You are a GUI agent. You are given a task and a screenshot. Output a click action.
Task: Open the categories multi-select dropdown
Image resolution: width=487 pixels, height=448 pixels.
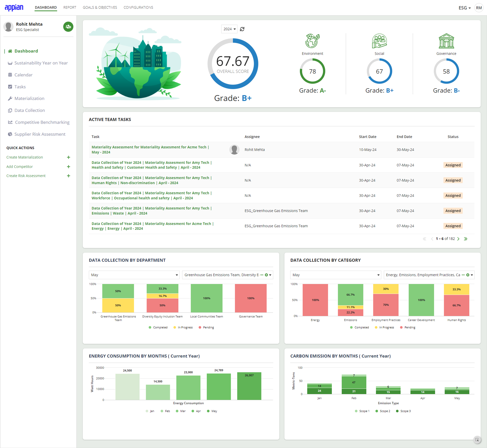[x=429, y=275]
